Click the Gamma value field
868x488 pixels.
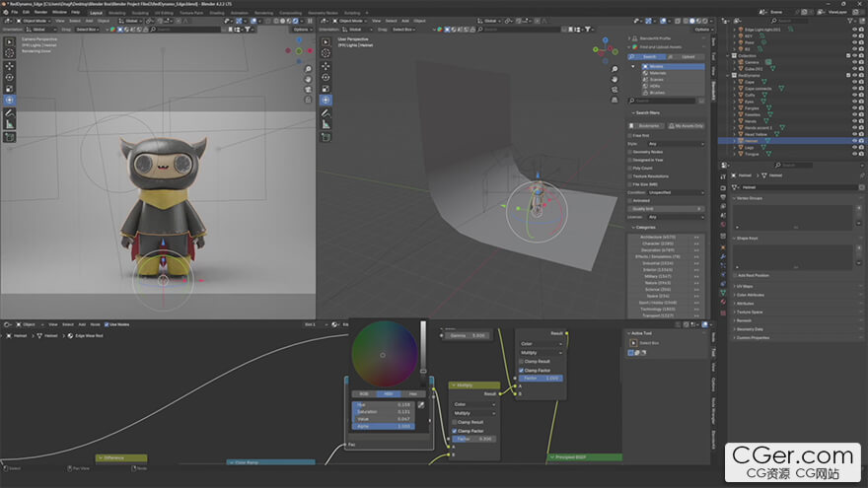pos(468,336)
